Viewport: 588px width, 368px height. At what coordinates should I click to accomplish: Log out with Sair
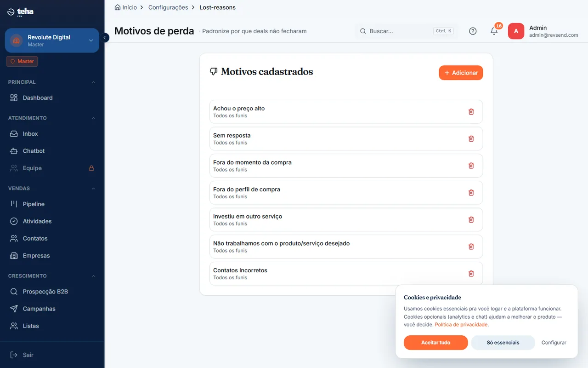[x=52, y=355]
